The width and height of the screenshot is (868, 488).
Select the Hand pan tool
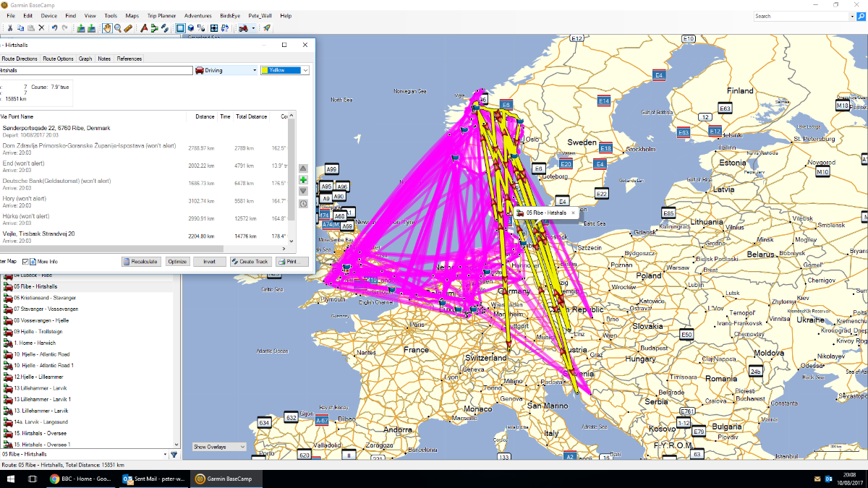pos(107,28)
